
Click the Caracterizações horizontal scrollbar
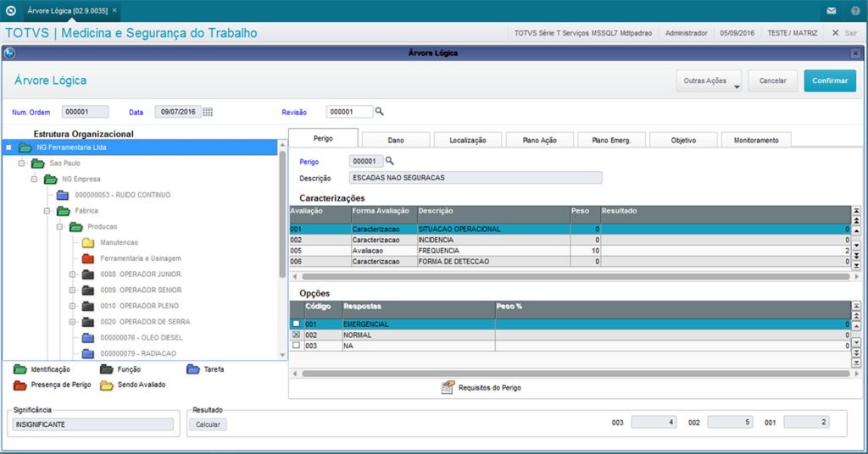coord(576,276)
